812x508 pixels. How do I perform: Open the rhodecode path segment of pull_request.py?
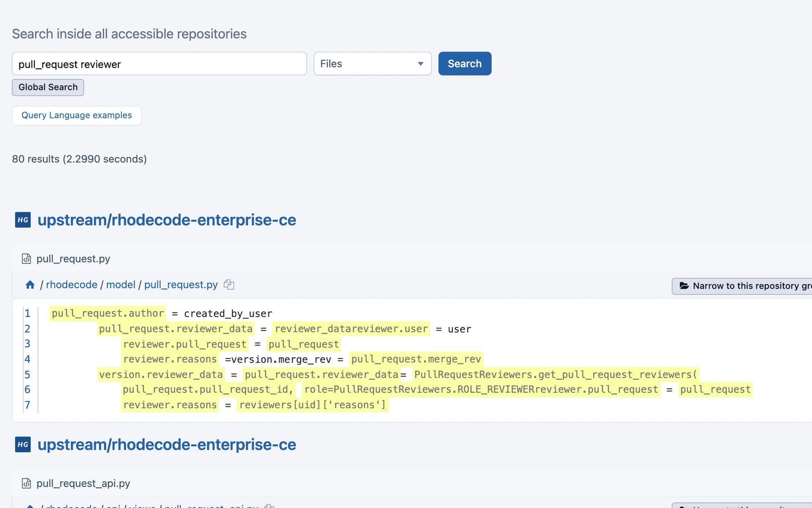pyautogui.click(x=72, y=284)
